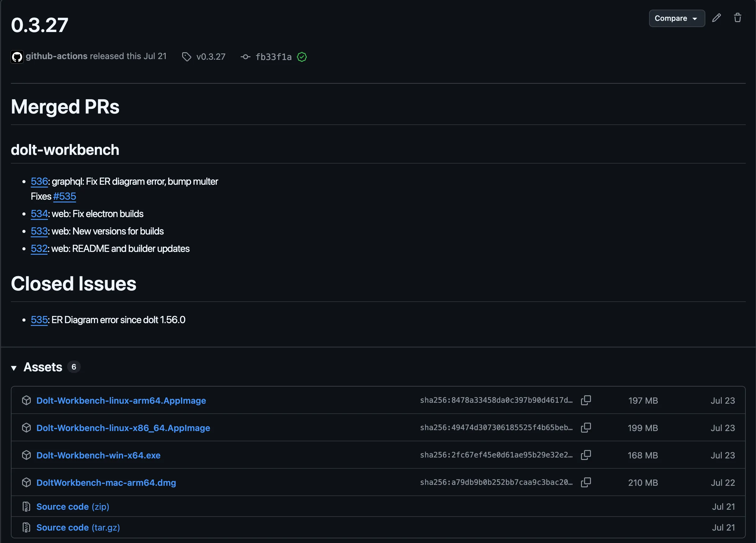Click the delete release trash icon
This screenshot has width=756, height=543.
tap(737, 17)
